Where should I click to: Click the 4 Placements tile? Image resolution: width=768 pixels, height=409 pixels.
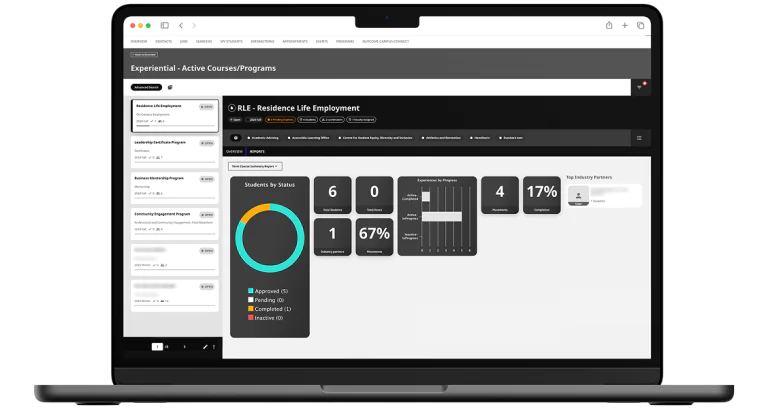pyautogui.click(x=500, y=195)
